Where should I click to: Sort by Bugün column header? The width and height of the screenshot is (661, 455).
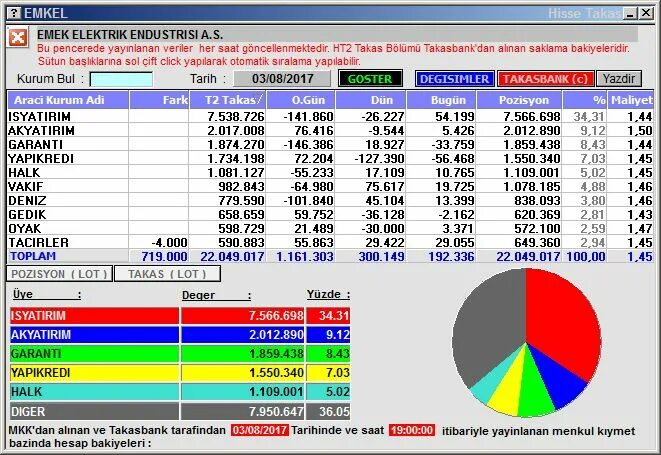pos(441,100)
